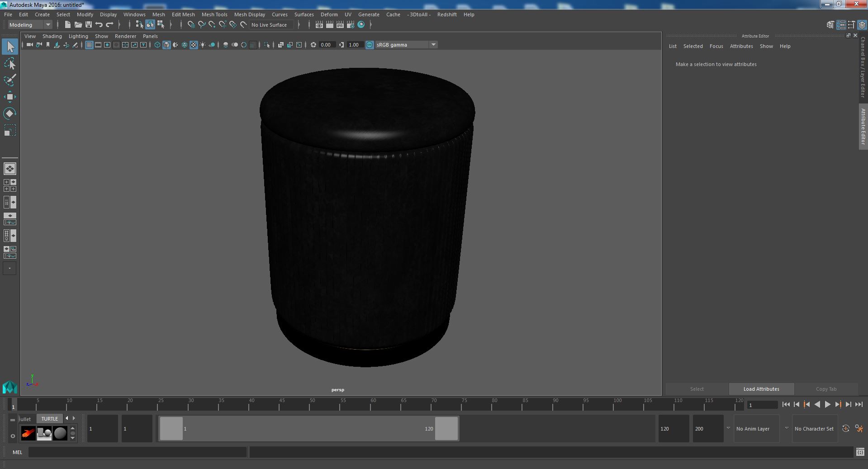Click the No Live Surface field
868x469 pixels.
(272, 25)
